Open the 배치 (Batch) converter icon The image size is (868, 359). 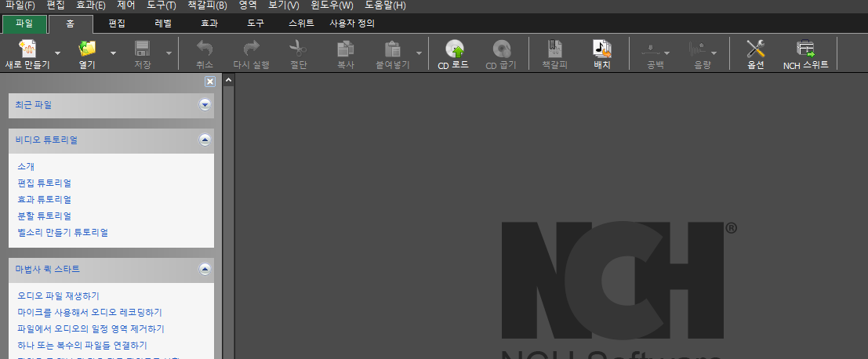point(601,49)
